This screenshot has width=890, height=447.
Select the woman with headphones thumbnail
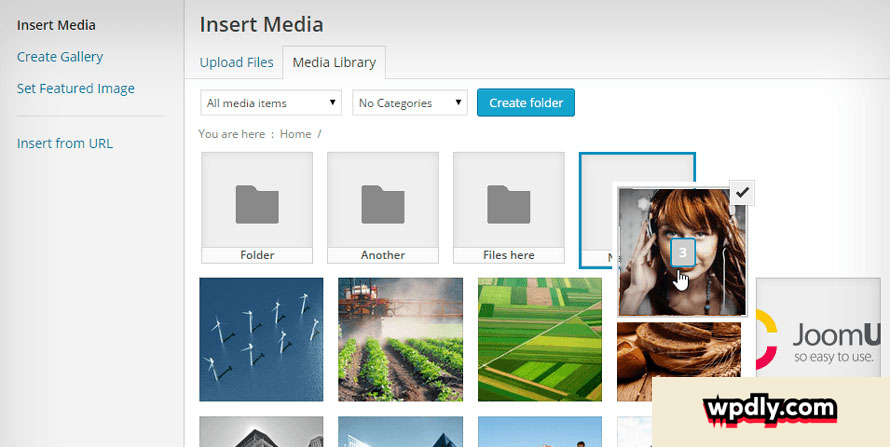pyautogui.click(x=682, y=252)
